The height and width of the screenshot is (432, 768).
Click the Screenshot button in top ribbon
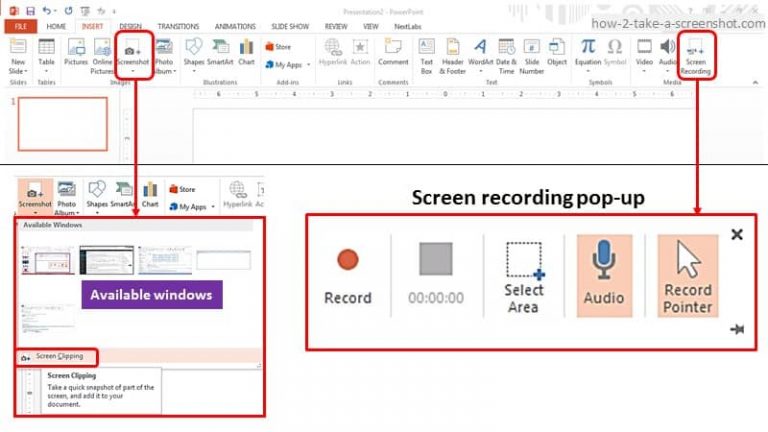(x=133, y=55)
